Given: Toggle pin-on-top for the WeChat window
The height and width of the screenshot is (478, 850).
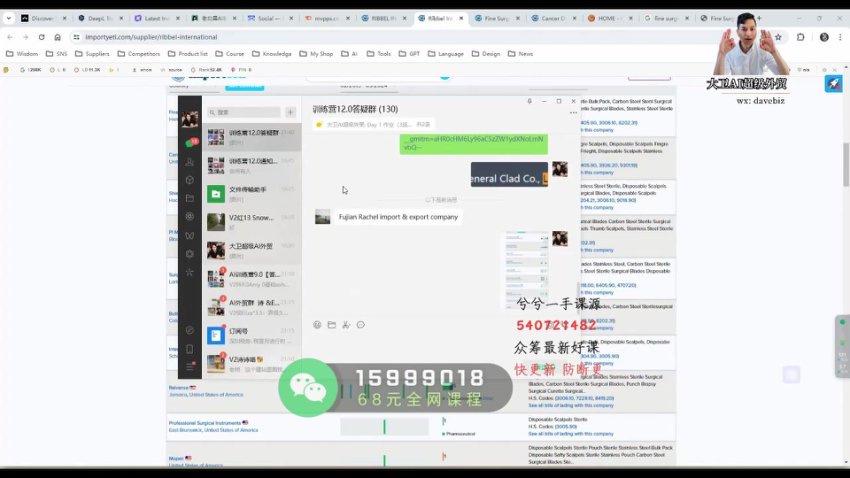Looking at the screenshot, I should click(531, 101).
